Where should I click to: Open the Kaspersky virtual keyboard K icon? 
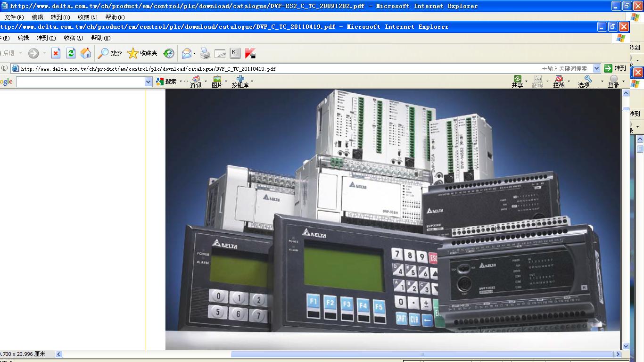pos(235,53)
